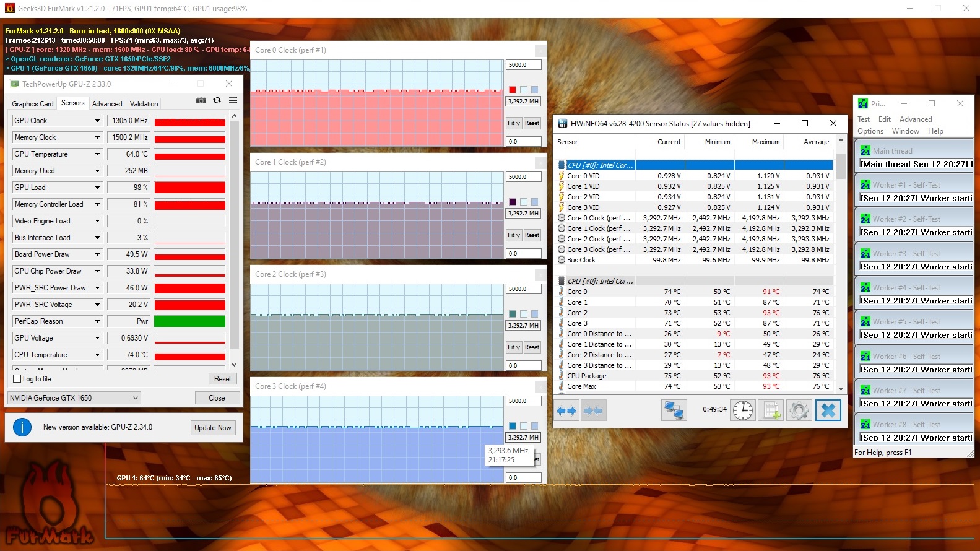Screen dimensions: 980x551
Task: Click teal color swatch in Core 2 graph
Action: [513, 314]
